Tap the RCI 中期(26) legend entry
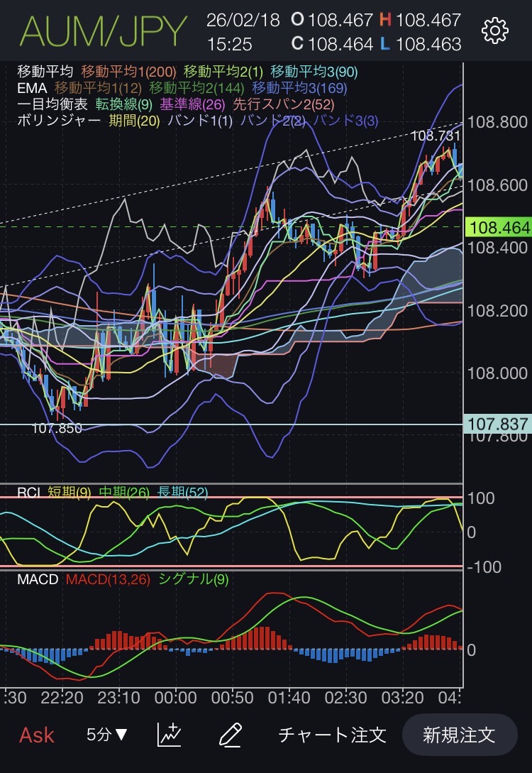This screenshot has height=773, width=532. (123, 492)
